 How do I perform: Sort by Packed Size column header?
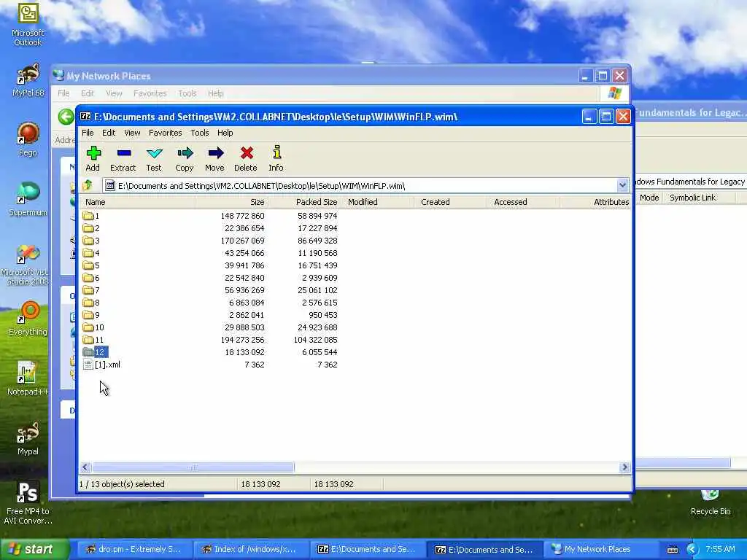(x=305, y=202)
